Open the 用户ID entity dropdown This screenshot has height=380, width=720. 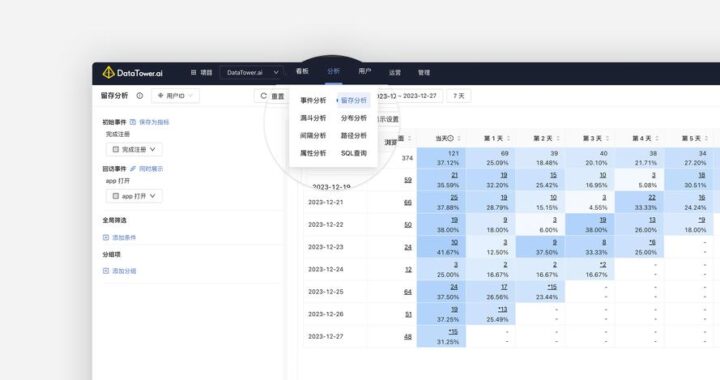point(175,95)
